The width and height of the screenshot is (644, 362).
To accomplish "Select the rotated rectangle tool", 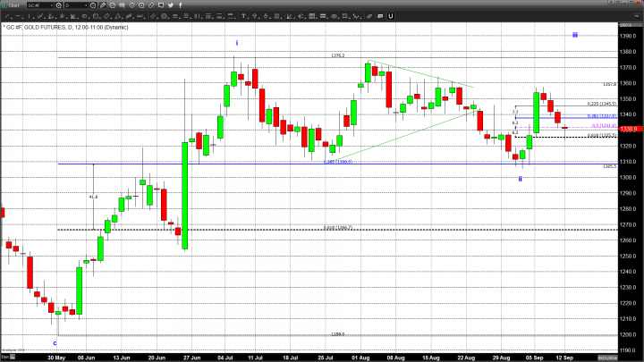I will [x=106, y=16].
